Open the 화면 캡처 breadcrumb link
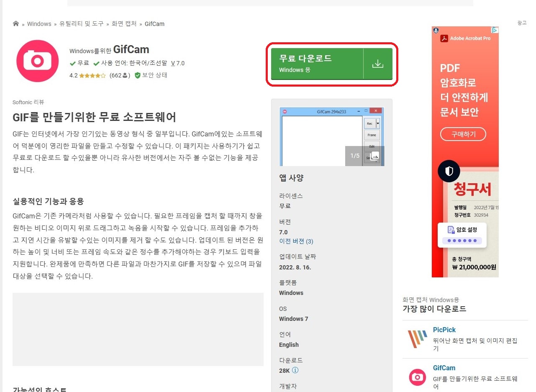This screenshot has width=536, height=392. coord(124,24)
